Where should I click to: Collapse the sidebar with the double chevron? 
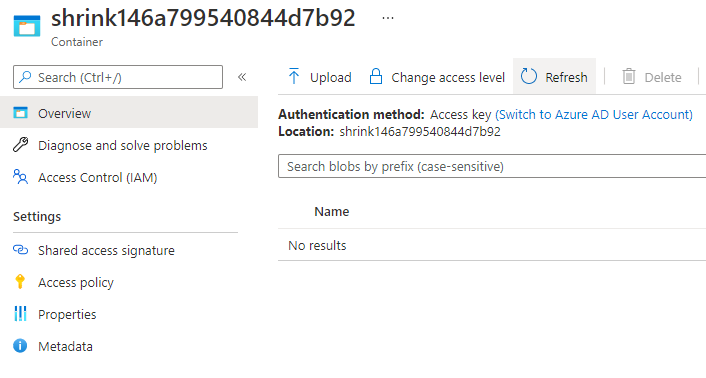click(x=242, y=77)
